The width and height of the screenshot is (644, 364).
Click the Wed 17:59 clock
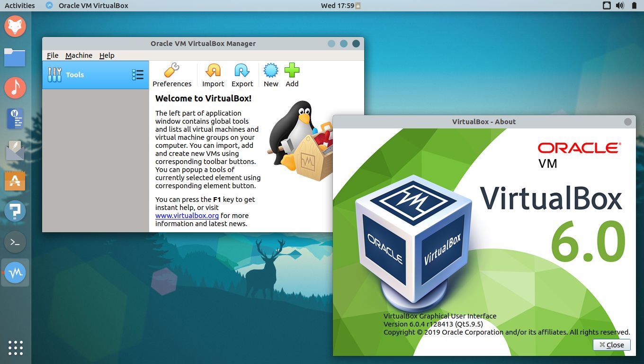pyautogui.click(x=338, y=6)
